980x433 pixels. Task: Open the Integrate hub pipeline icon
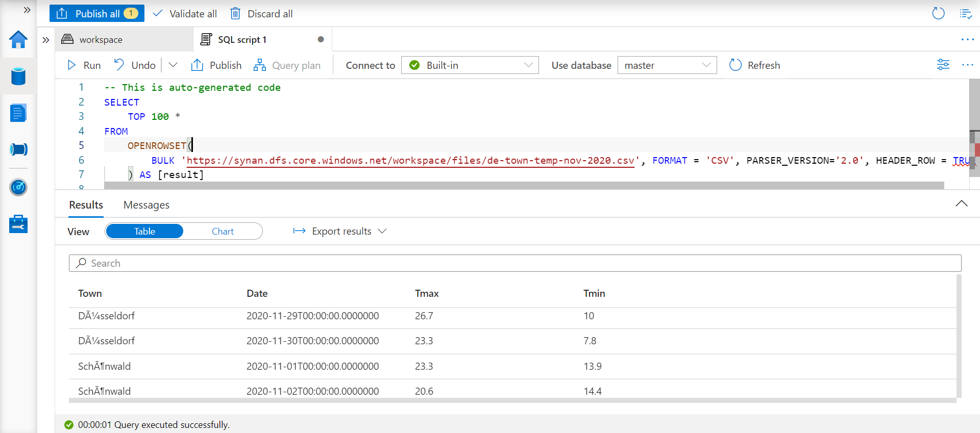(x=18, y=149)
